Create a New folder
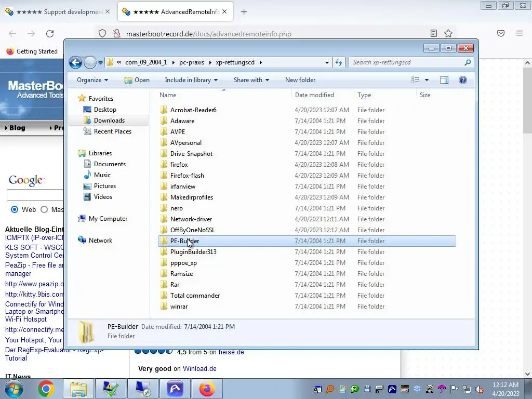532x399 pixels. pyautogui.click(x=300, y=80)
